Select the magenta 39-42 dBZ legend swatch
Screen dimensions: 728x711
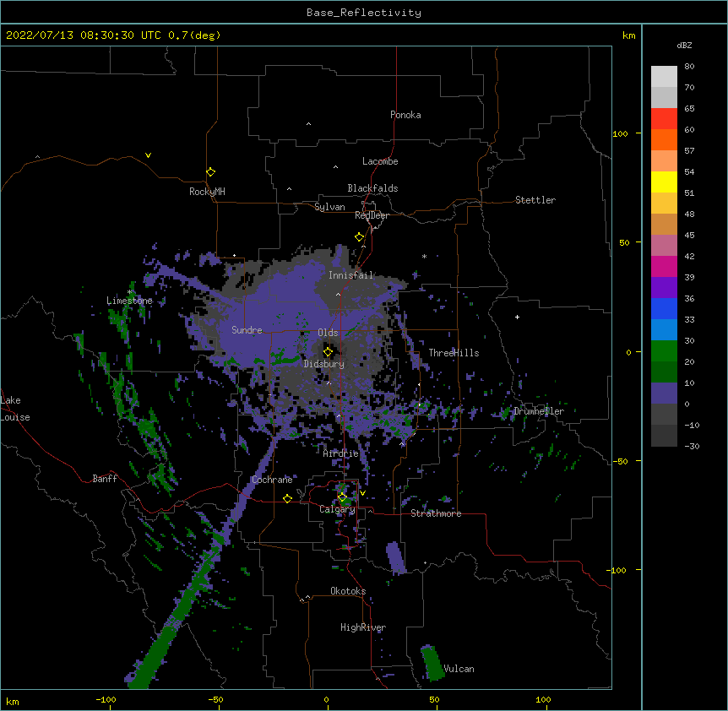[x=664, y=266]
